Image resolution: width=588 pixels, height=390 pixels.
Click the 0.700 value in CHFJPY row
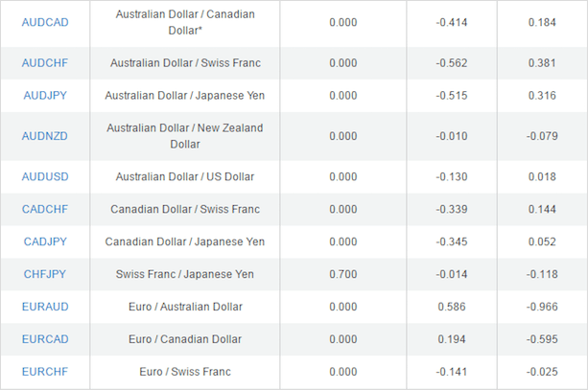[x=342, y=274]
